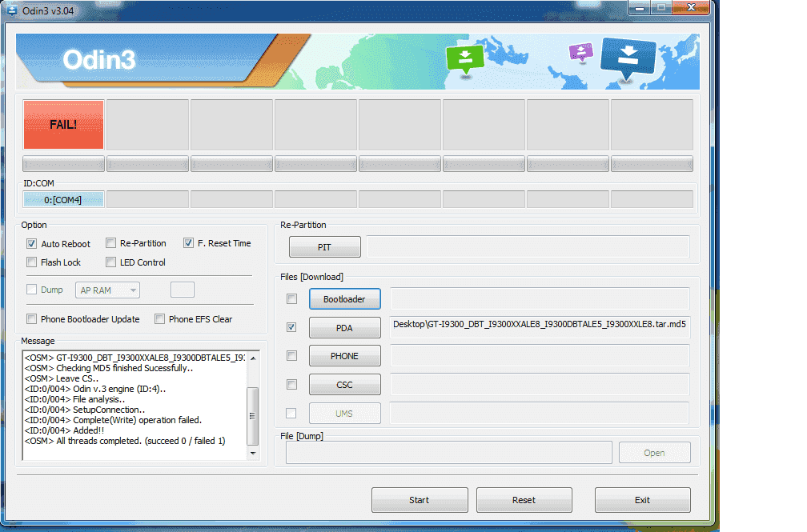This screenshot has width=807, height=532.
Task: Tick the checkbox beside the Bootloader button
Action: [291, 299]
